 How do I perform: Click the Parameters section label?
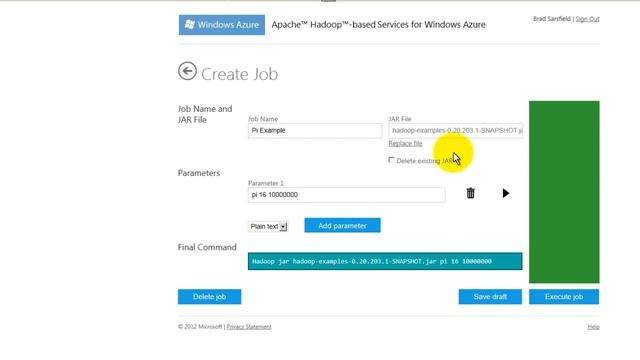199,173
